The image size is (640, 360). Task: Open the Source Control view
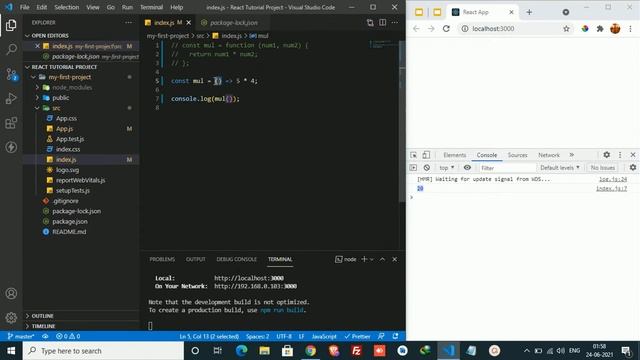pyautogui.click(x=11, y=74)
